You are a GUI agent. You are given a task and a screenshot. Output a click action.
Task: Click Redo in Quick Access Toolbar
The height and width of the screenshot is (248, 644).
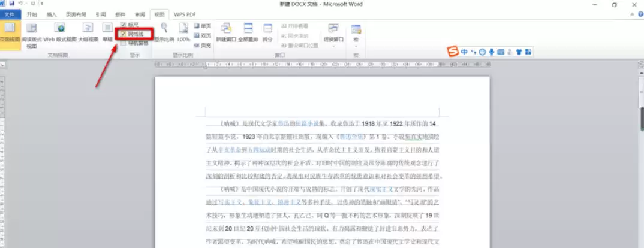32,3
